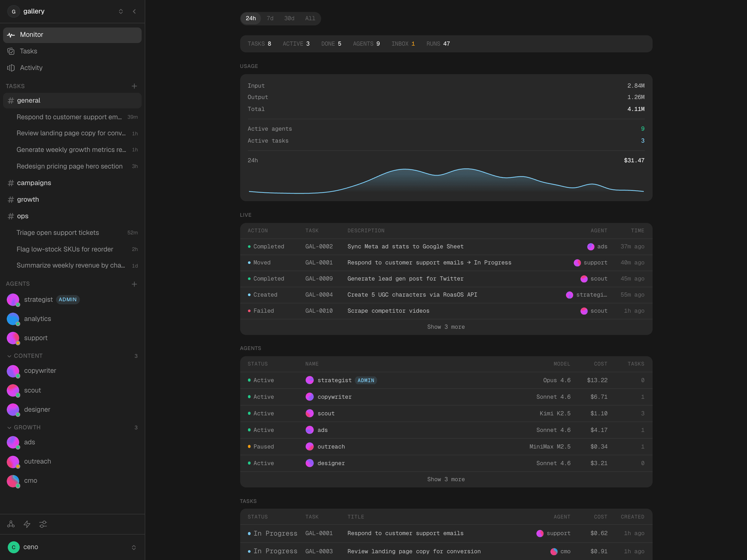This screenshot has width=747, height=560.
Task: Open the filter sliders icon at bottom left
Action: [x=43, y=524]
